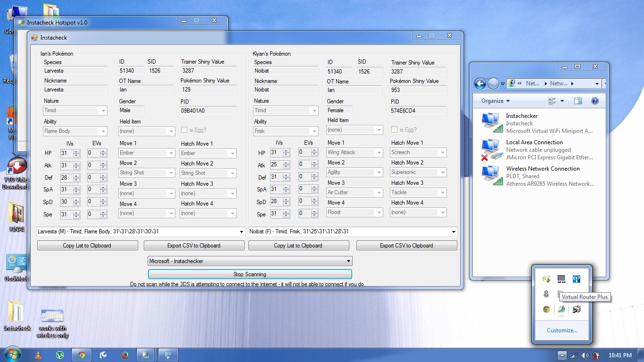This screenshot has height=362, width=644.
Task: Copy Ian's list to clipboard
Action: [x=87, y=246]
